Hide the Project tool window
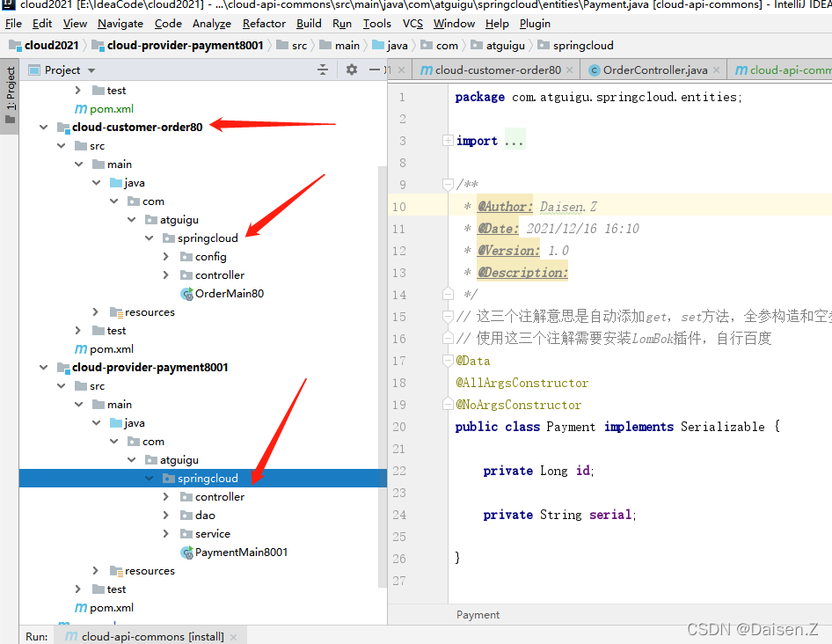 pos(375,70)
